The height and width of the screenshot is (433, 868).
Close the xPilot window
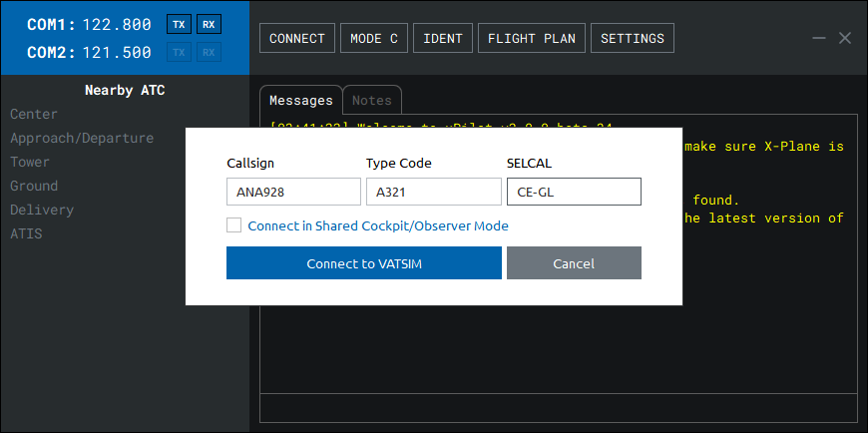click(845, 38)
